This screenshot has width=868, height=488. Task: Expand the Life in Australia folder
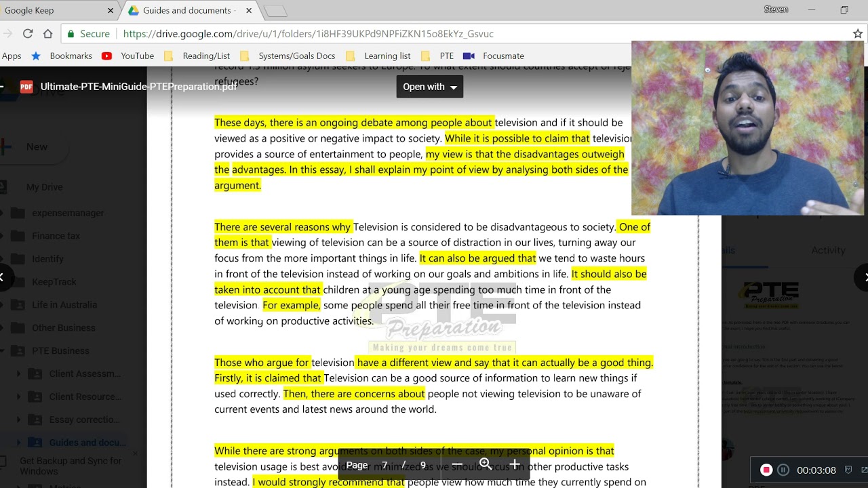pyautogui.click(x=3, y=305)
